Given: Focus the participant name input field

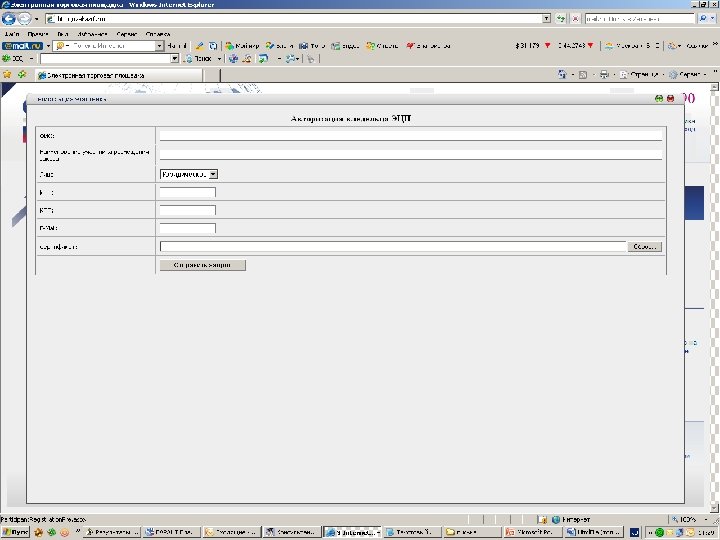Looking at the screenshot, I should point(411,155).
